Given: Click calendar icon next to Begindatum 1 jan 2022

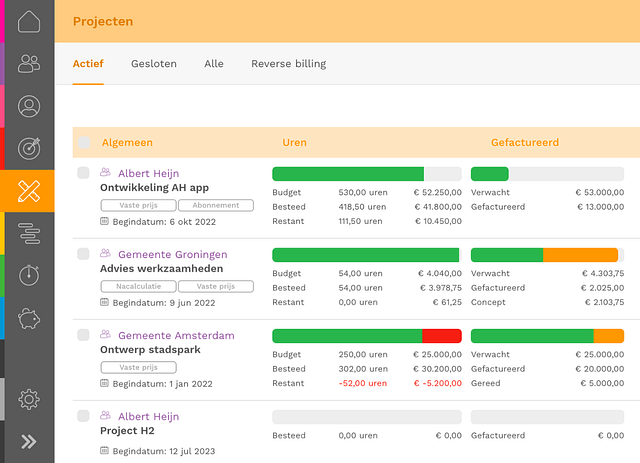Looking at the screenshot, I should pyautogui.click(x=104, y=383).
